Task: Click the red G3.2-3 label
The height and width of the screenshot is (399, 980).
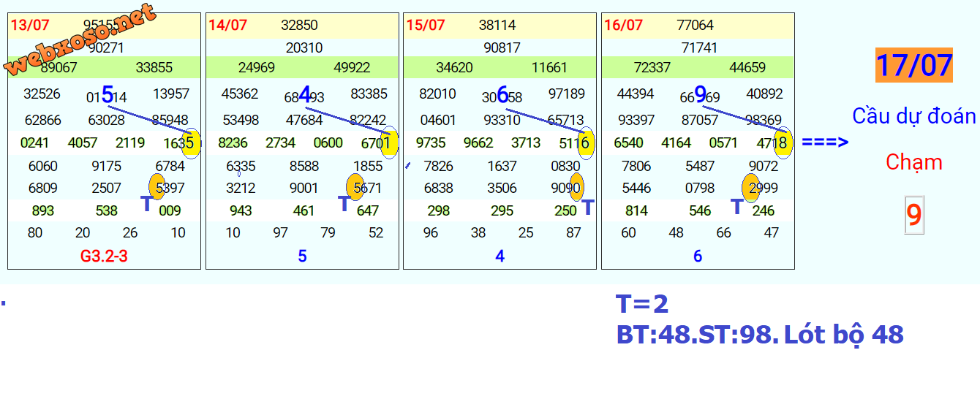Action: (104, 256)
